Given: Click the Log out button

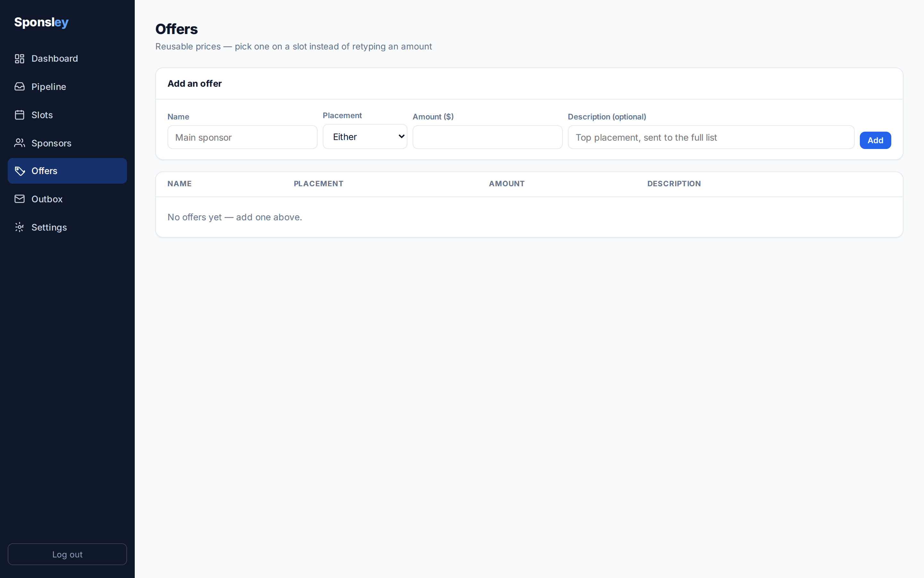Looking at the screenshot, I should [67, 554].
